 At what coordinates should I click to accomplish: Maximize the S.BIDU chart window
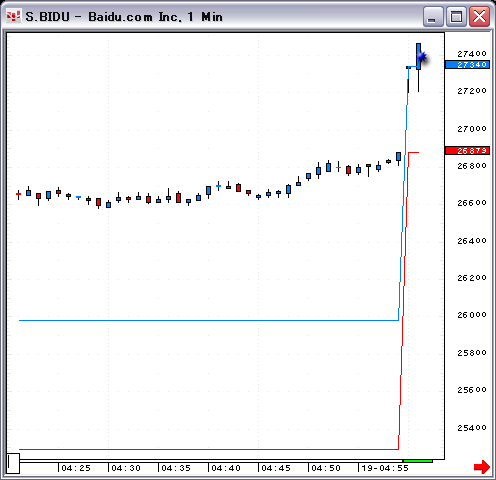456,17
